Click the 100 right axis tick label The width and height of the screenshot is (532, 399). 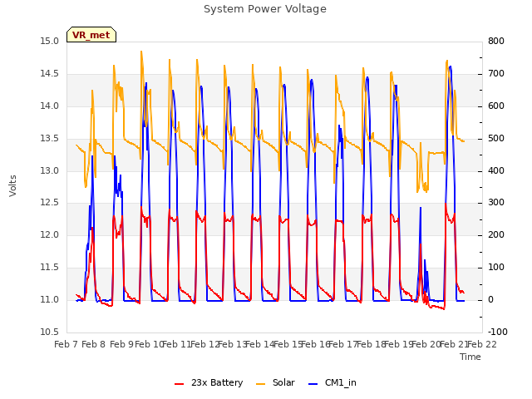click(496, 268)
